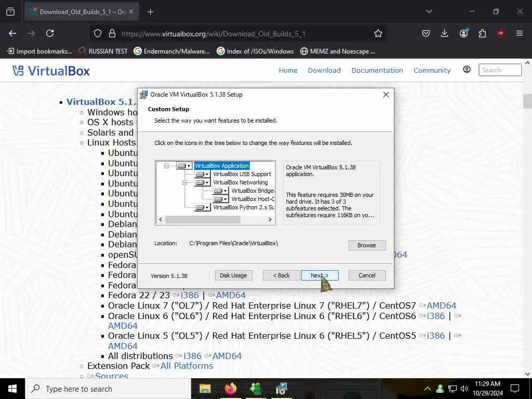Viewport: 532px width, 399px height.
Task: Click the browser address bar URL
Action: click(x=214, y=34)
